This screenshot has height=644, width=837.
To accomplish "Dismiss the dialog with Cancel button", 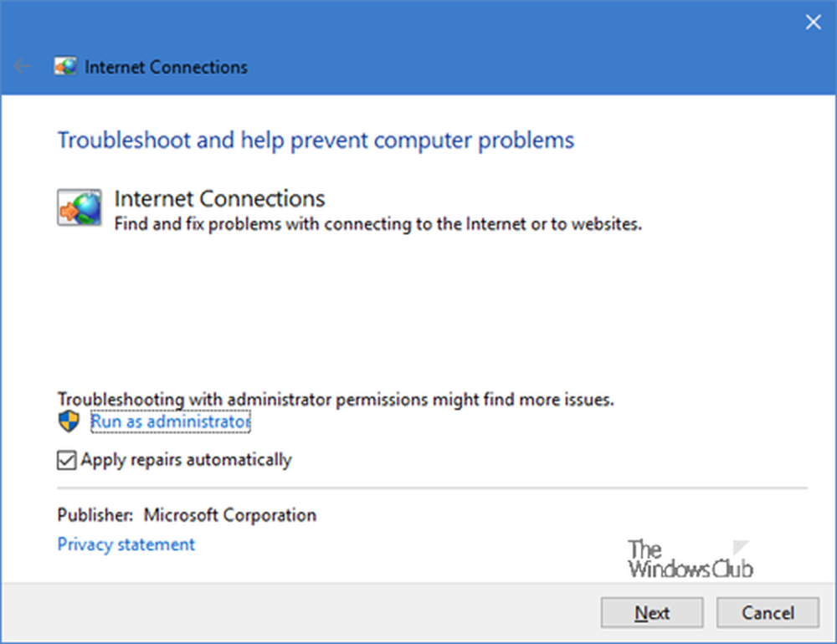I will 768,612.
